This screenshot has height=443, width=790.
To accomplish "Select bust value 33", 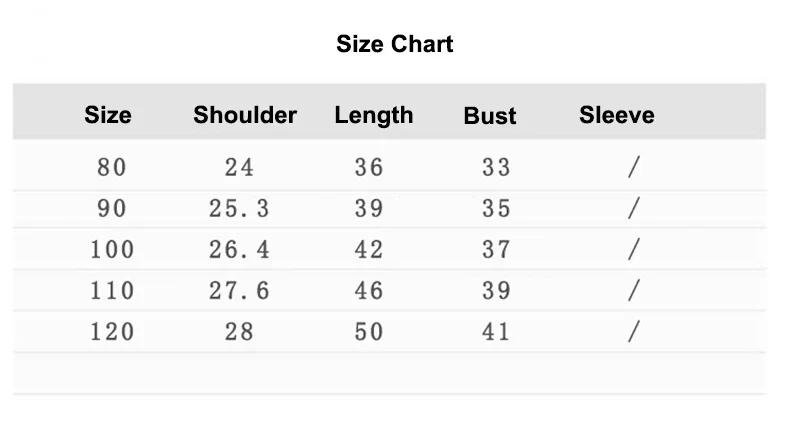I will (x=496, y=167).
